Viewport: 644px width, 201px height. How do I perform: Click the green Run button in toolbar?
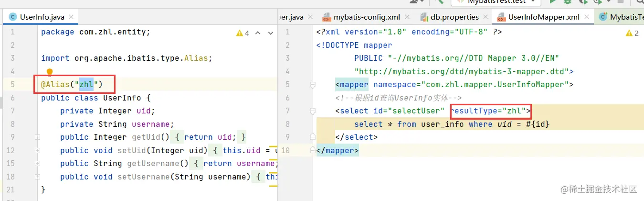point(553,2)
